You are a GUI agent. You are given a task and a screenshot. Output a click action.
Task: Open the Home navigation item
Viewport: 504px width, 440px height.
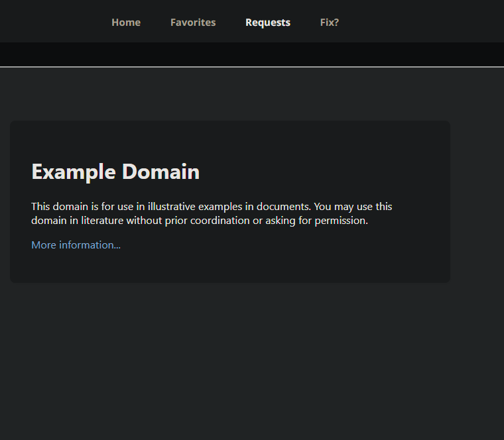126,23
